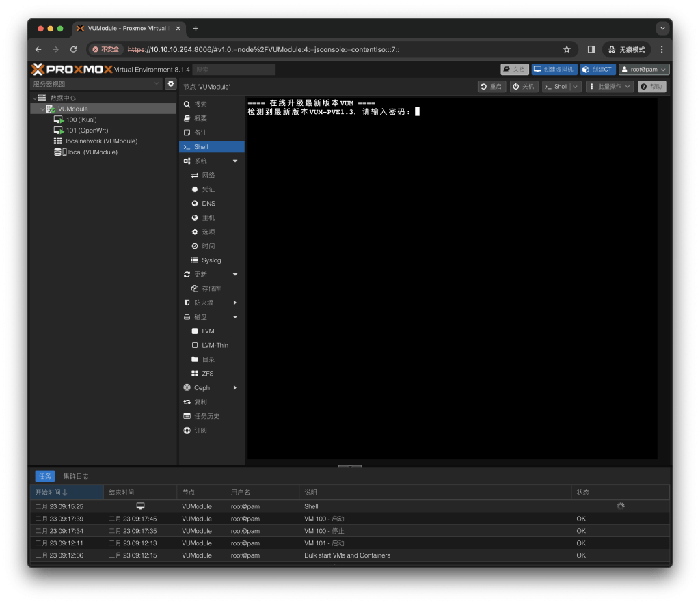Click the 创建虚拟机 button
Screen dimensions: 700x604
[x=554, y=69]
